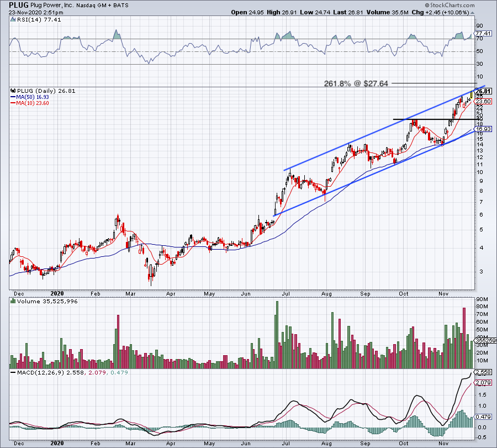497x448 pixels.
Task: Click the 23-Nov-2020 2:51pm timestamp
Action: coord(36,13)
